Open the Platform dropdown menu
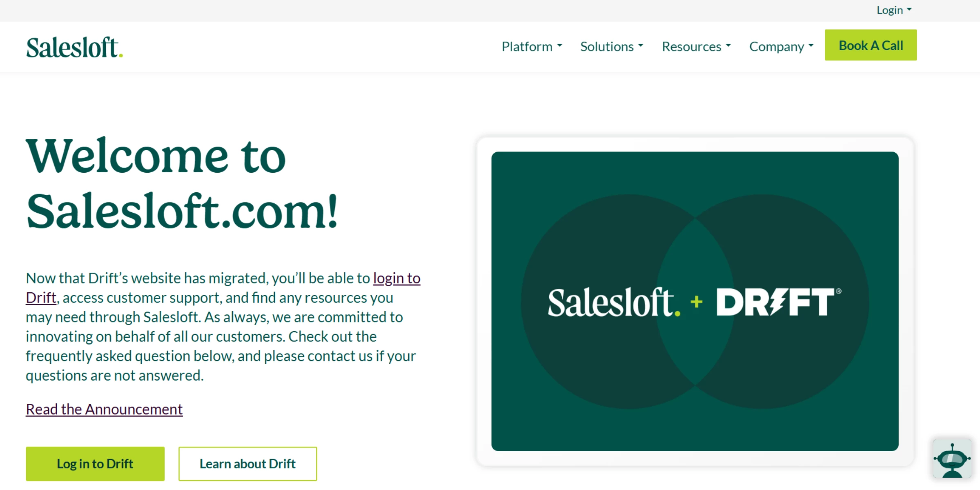Screen dimensions: 980x490 [532, 47]
